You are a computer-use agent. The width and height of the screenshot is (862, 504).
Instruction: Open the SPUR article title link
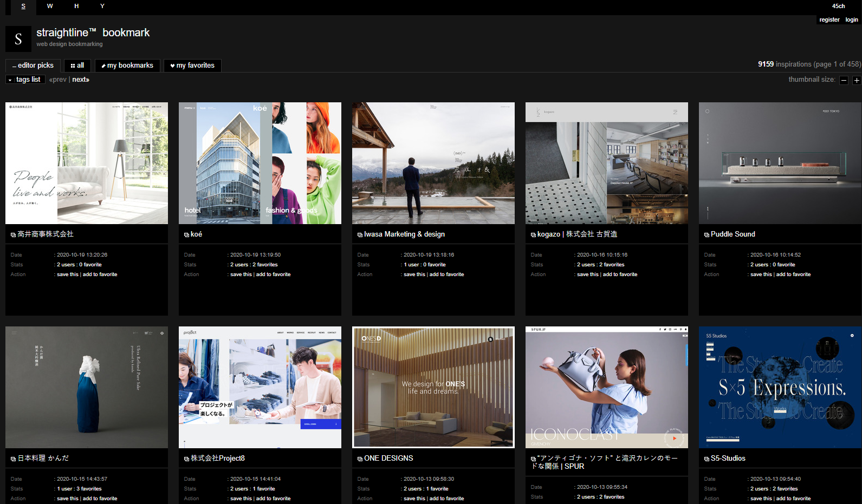point(605,462)
